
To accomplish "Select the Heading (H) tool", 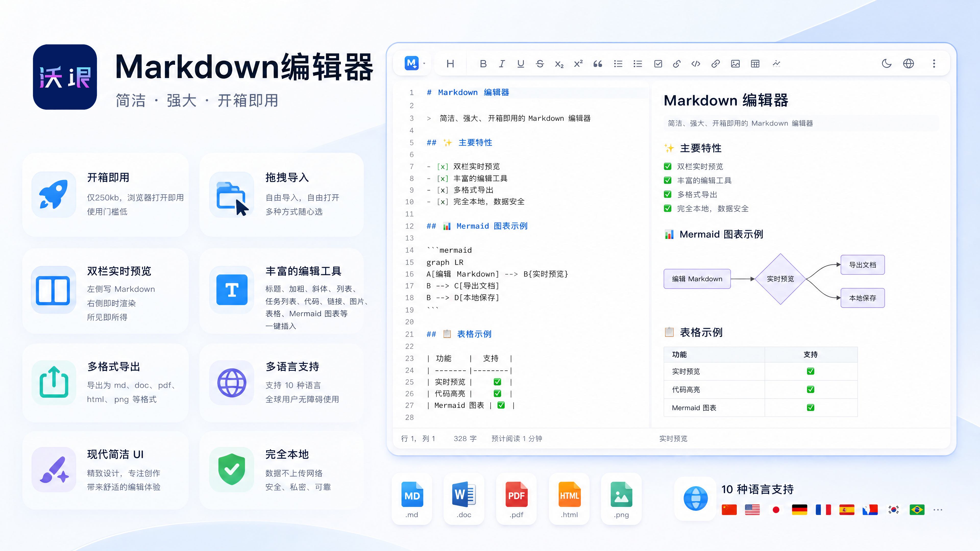I will click(x=450, y=64).
